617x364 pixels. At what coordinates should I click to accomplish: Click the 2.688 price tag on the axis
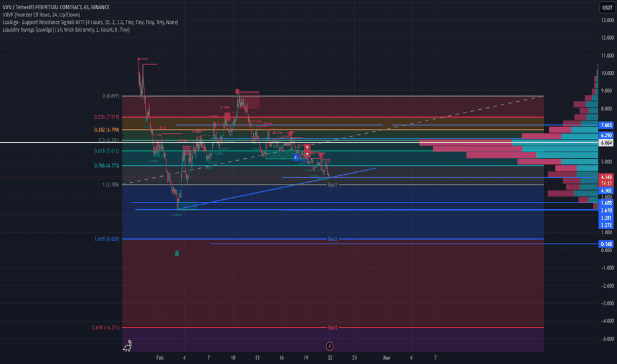[606, 203]
